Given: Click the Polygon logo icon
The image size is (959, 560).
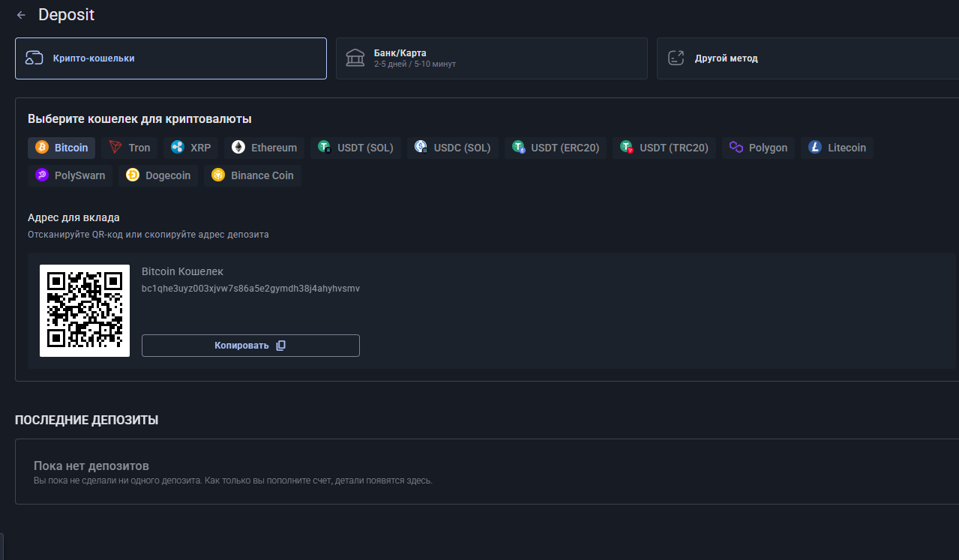Looking at the screenshot, I should pyautogui.click(x=736, y=148).
